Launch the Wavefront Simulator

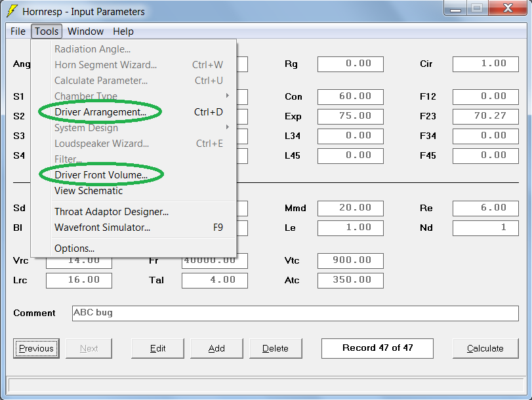tap(134, 228)
